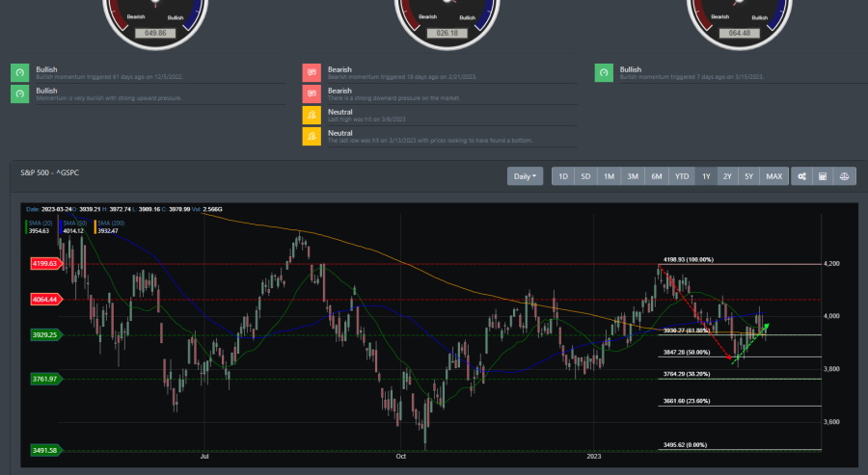This screenshot has height=475, width=868.
Task: Toggle SMA (50) legend entry
Action: pyautogui.click(x=74, y=226)
